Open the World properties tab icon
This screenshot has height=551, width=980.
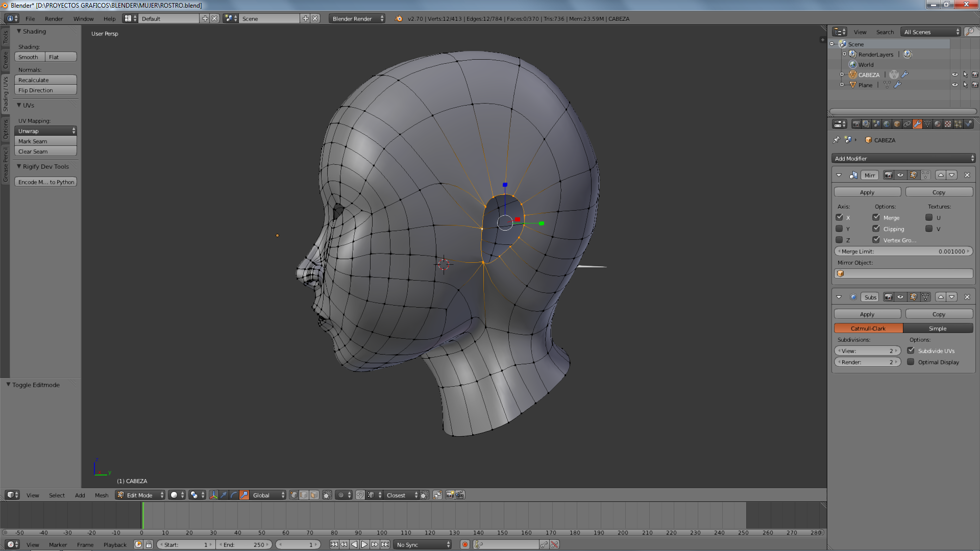pyautogui.click(x=887, y=124)
